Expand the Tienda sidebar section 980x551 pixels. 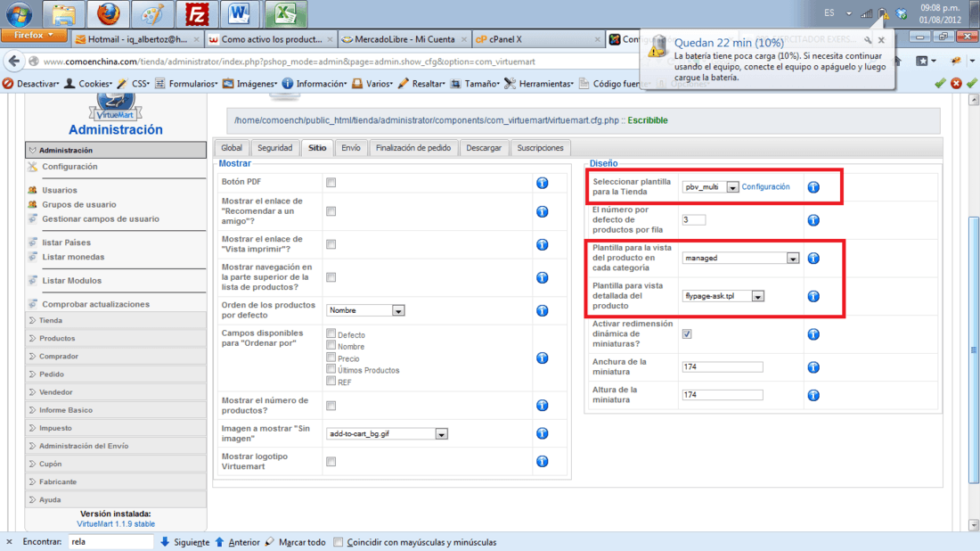pos(116,320)
